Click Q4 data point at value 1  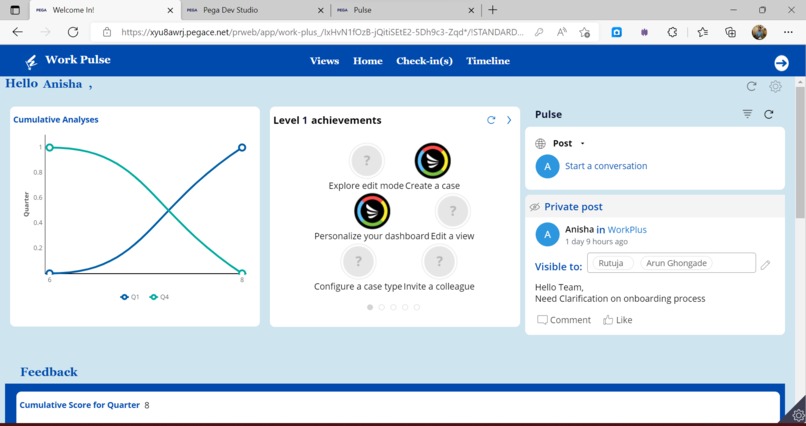(x=49, y=147)
